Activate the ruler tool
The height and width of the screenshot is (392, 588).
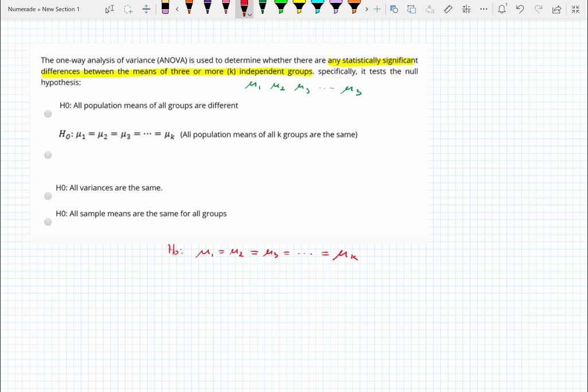448,9
